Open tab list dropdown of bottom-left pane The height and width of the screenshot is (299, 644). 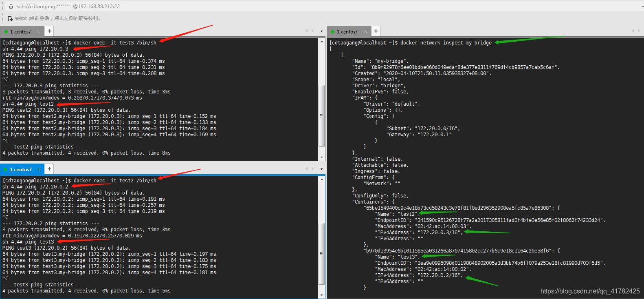tap(321, 169)
